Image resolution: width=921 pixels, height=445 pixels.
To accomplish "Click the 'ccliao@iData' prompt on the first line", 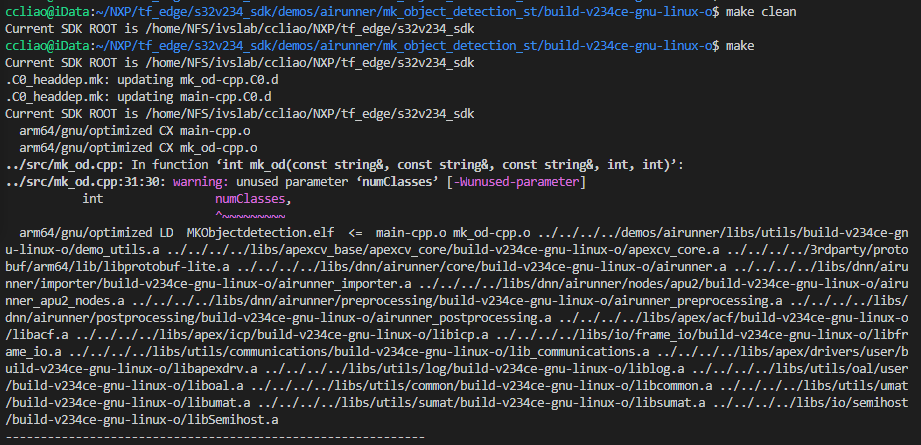I will point(39,12).
